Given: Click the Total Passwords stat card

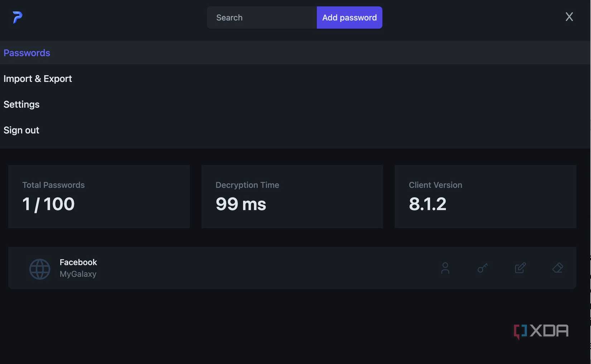Looking at the screenshot, I should click(98, 196).
